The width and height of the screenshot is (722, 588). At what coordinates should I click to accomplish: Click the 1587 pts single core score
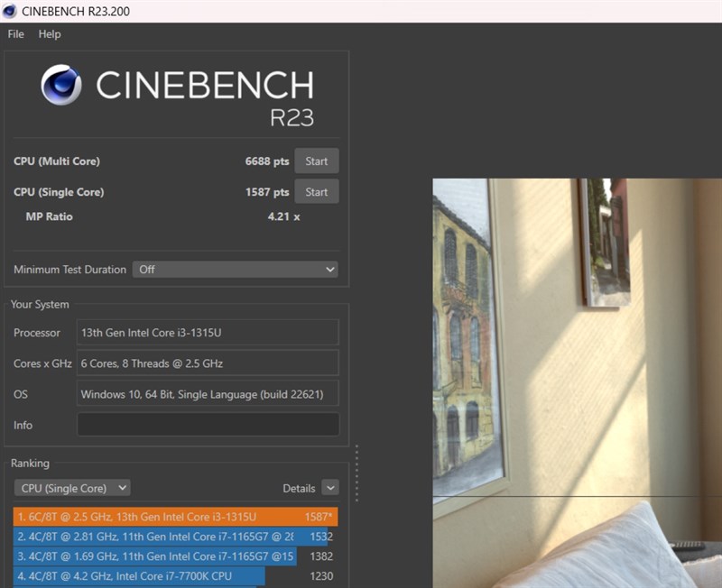click(x=267, y=192)
